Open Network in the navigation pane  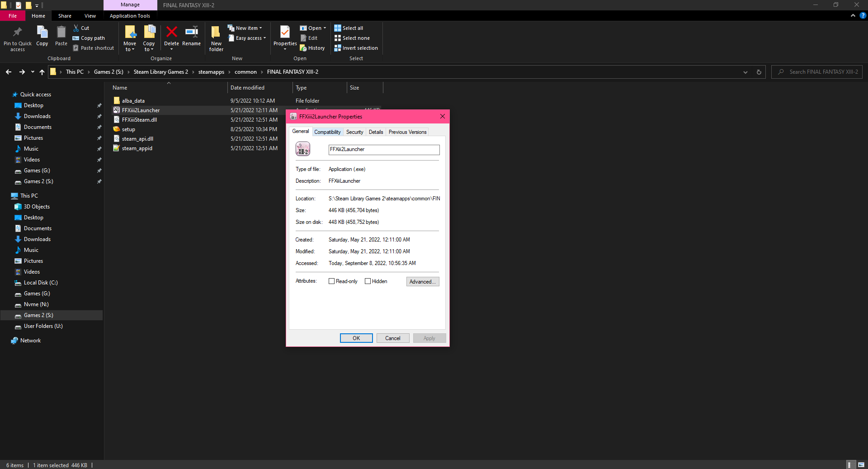point(30,341)
